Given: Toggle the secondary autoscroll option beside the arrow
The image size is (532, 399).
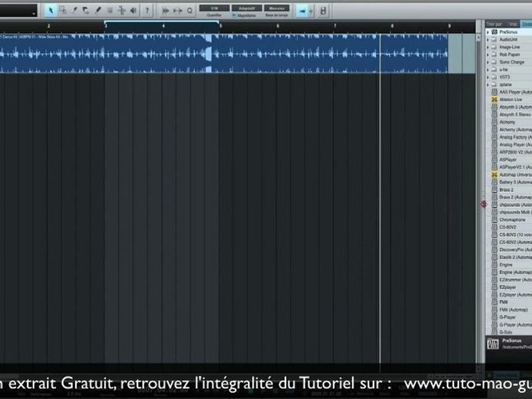Looking at the screenshot, I should 311,11.
